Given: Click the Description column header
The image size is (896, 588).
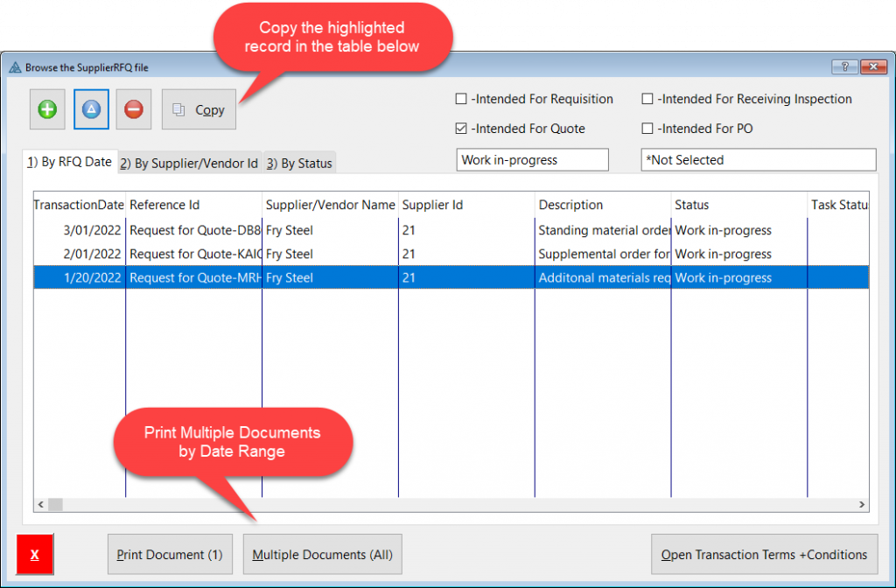Looking at the screenshot, I should pyautogui.click(x=603, y=205).
